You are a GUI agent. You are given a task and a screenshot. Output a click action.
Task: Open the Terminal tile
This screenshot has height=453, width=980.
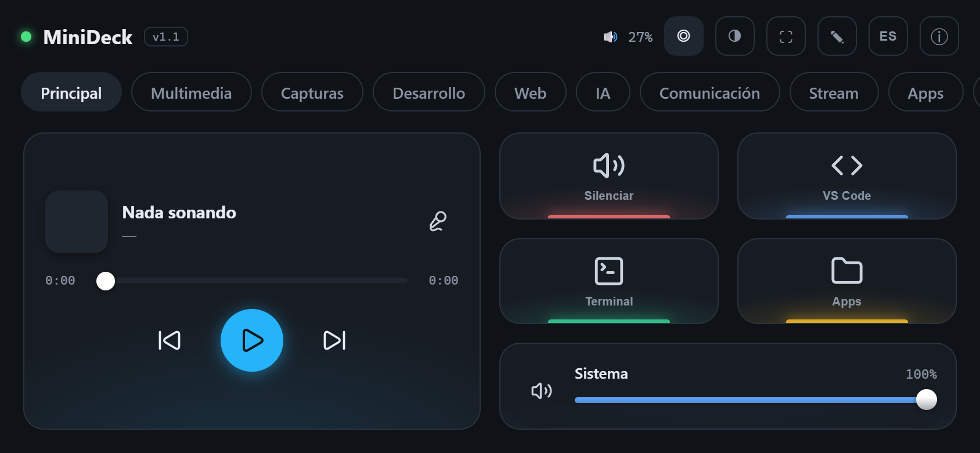(x=609, y=281)
